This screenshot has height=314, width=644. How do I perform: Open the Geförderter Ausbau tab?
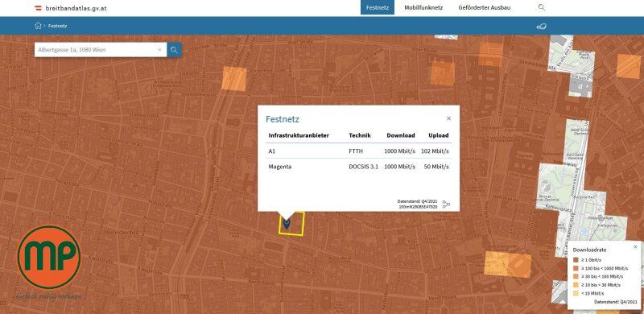click(485, 7)
